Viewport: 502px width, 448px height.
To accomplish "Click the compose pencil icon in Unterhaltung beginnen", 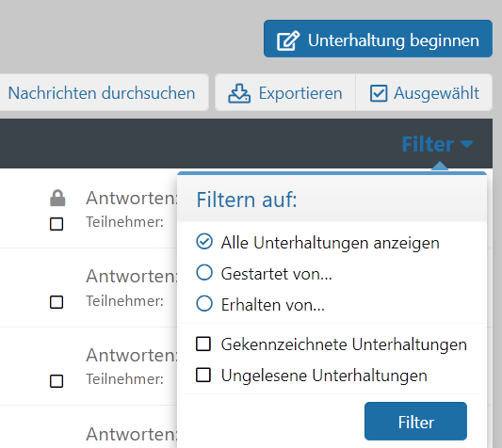I will point(288,40).
